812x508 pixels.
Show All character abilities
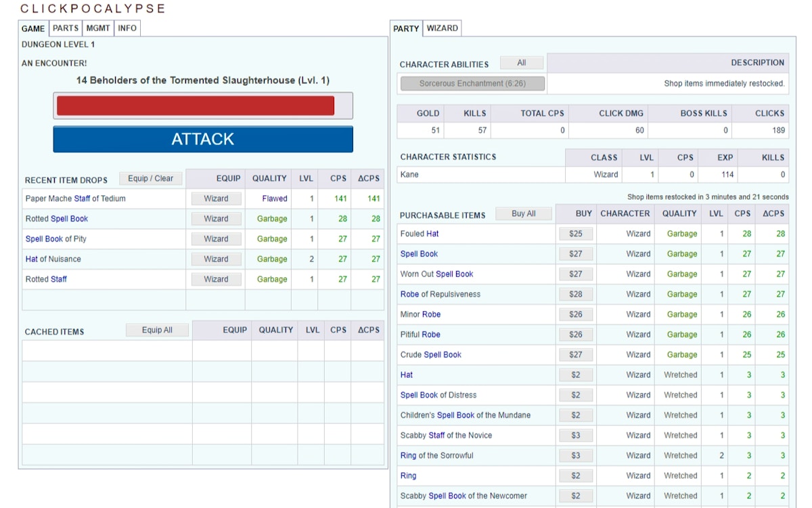(521, 63)
